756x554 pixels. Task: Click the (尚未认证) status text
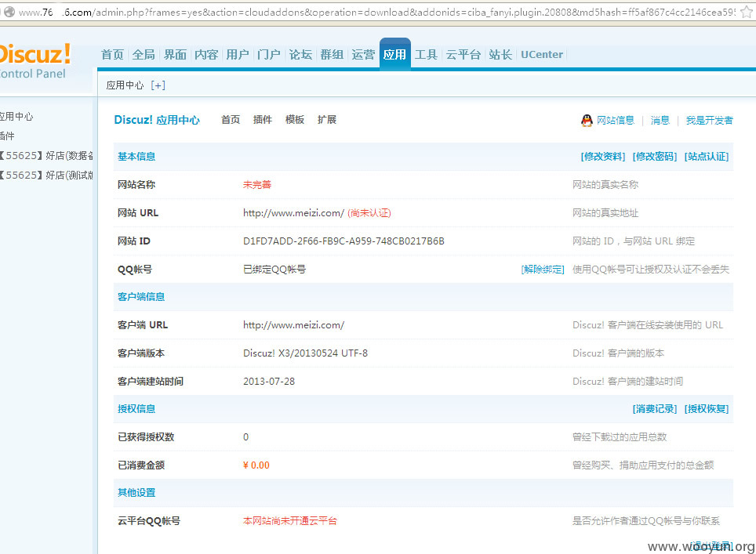tap(369, 213)
